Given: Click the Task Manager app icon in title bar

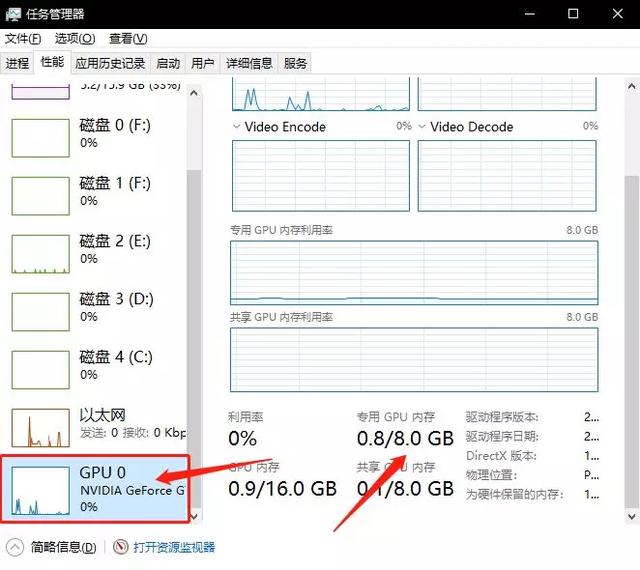Looking at the screenshot, I should tap(13, 14).
